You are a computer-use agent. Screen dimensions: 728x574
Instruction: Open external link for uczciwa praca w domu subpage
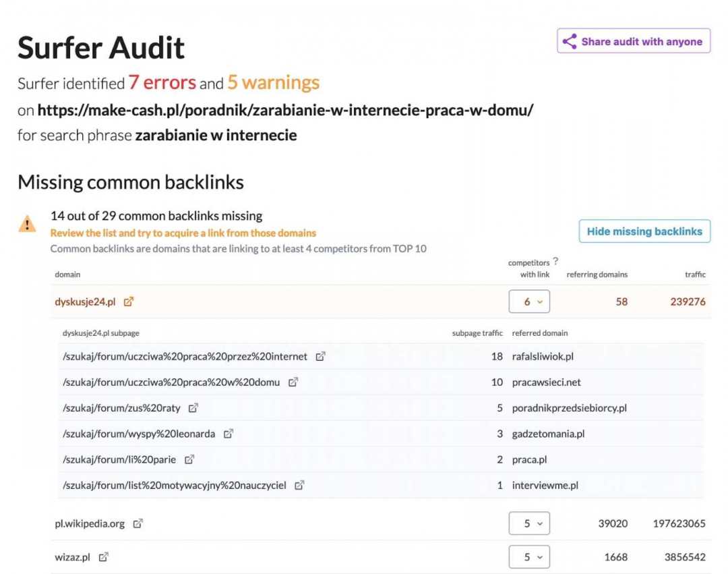293,382
